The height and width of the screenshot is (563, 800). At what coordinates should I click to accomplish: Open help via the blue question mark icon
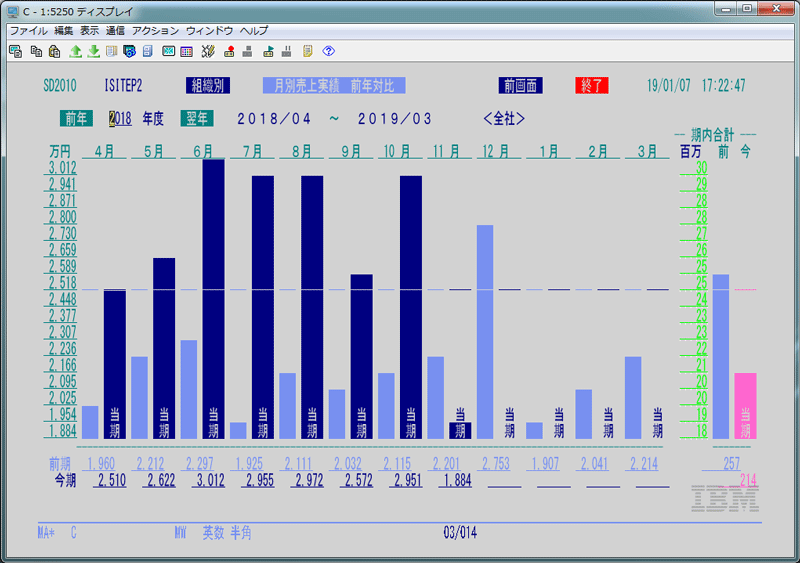tap(327, 51)
